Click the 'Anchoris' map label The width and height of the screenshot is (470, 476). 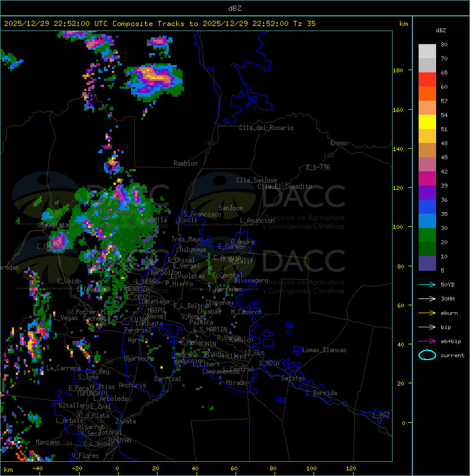132,385
